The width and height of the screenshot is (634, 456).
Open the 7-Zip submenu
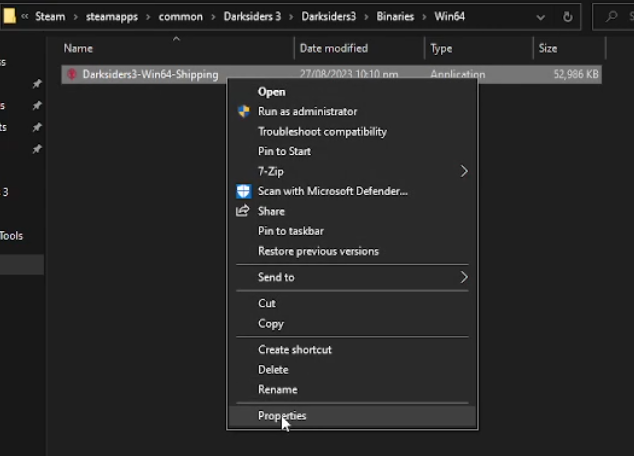point(352,171)
